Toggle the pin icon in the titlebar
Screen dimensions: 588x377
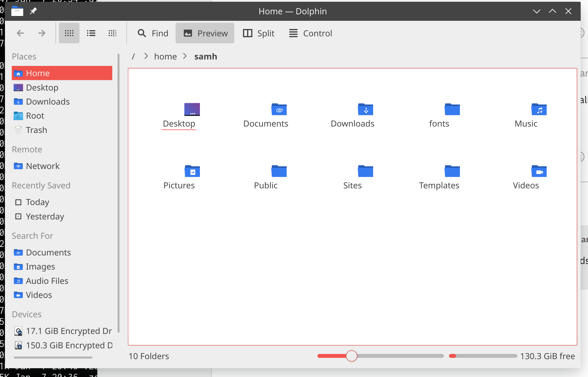tap(33, 11)
